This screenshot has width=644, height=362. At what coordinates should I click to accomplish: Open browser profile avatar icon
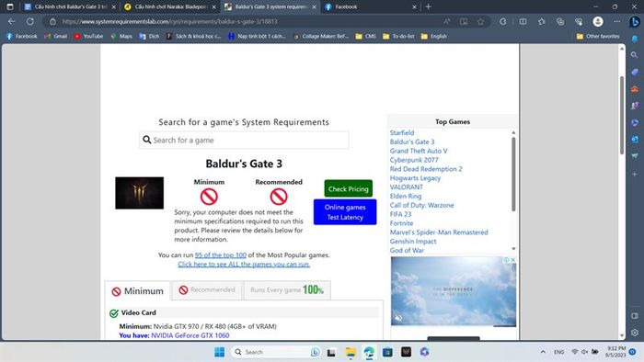click(598, 21)
